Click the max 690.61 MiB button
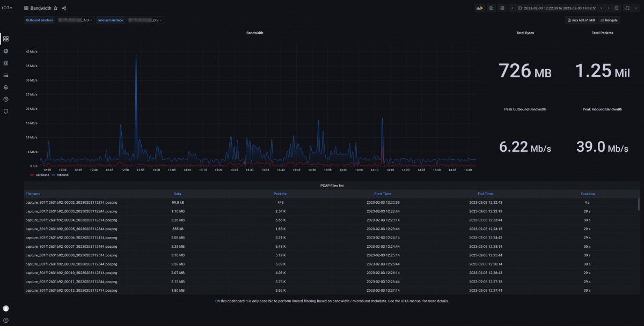Screen dimensions: 644x326 [581, 20]
